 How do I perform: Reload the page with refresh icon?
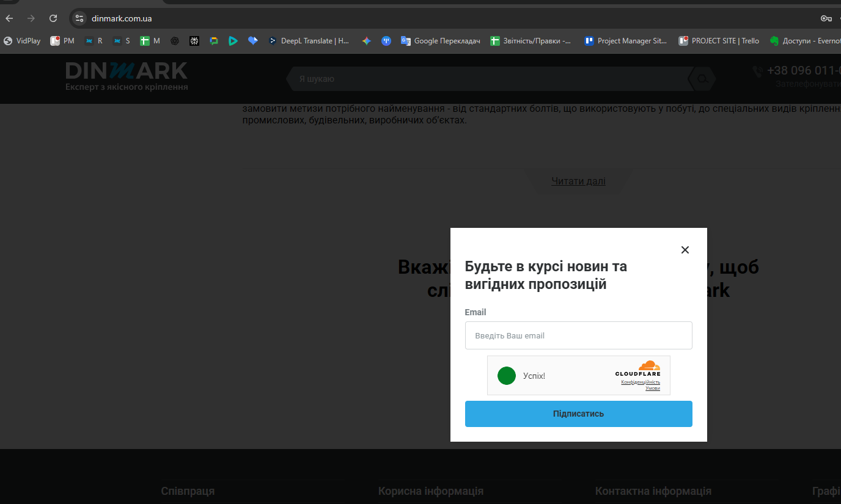(53, 18)
